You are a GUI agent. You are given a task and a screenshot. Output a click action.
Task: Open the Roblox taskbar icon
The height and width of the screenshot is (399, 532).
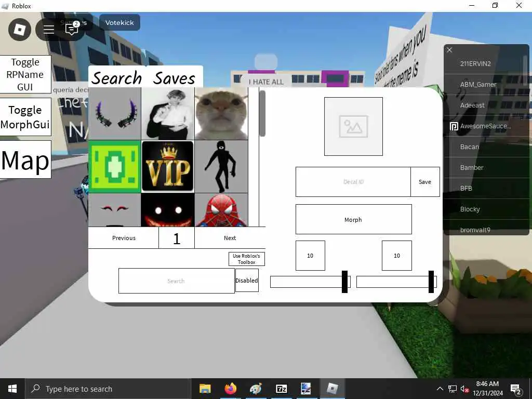332,389
